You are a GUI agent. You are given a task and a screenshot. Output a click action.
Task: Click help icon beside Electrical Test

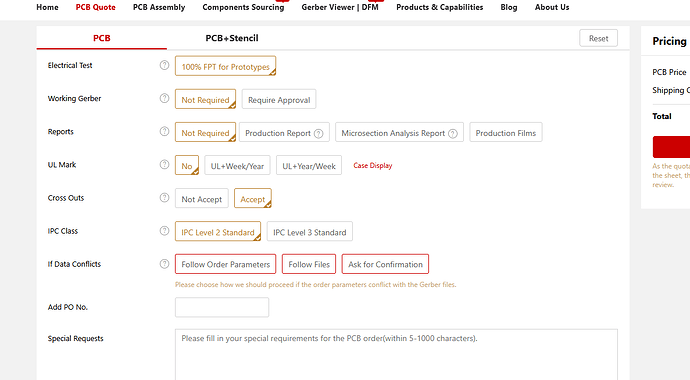(164, 65)
